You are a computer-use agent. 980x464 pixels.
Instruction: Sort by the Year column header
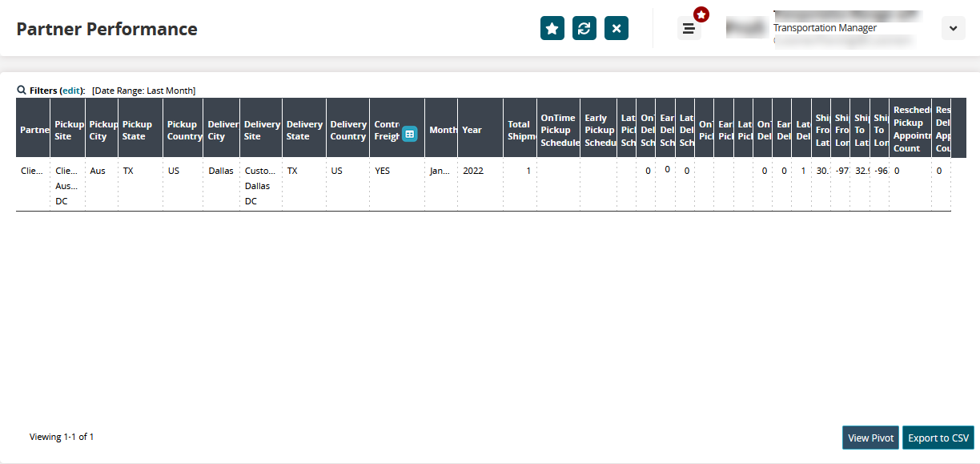click(x=480, y=129)
